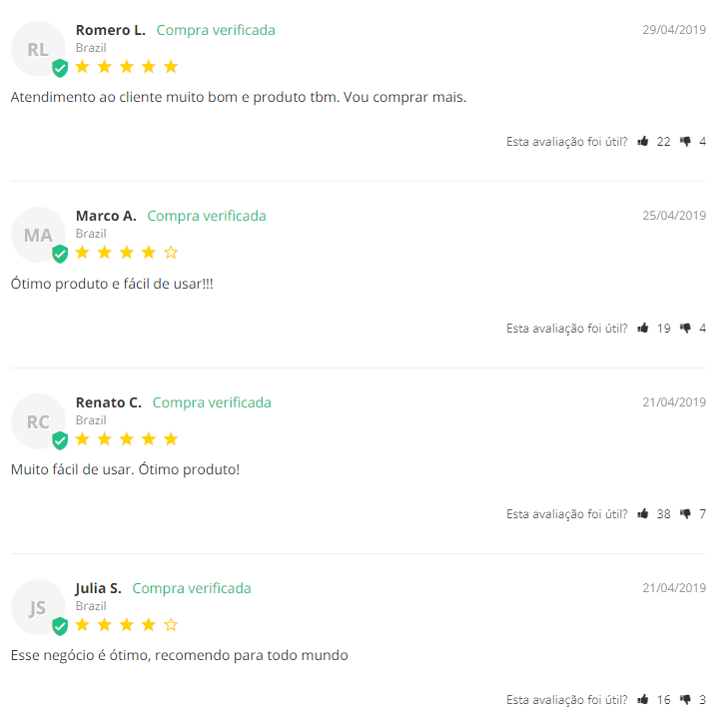The height and width of the screenshot is (728, 725).
Task: Click the JS avatar circle
Action: [38, 607]
